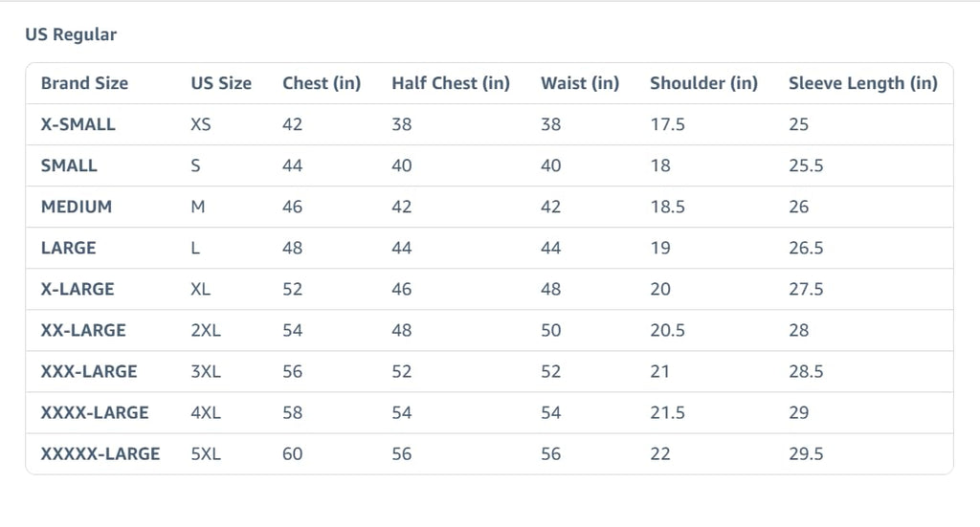Click the US Regular heading

point(71,34)
